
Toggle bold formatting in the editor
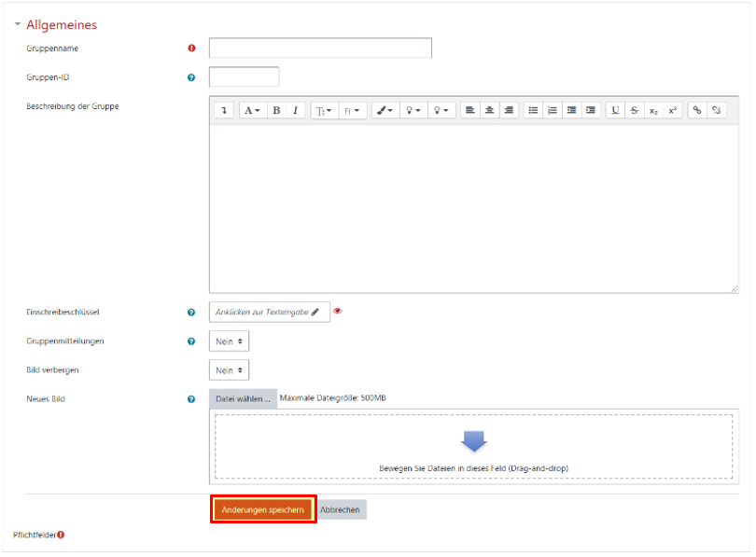[x=276, y=110]
